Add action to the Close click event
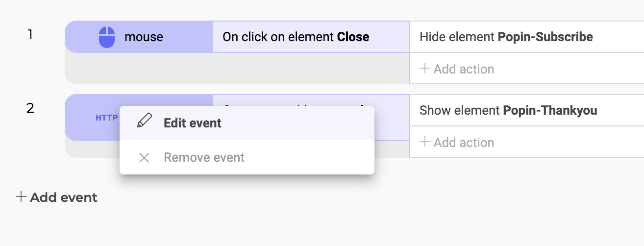Viewport: 644px width, 246px height. [x=457, y=69]
